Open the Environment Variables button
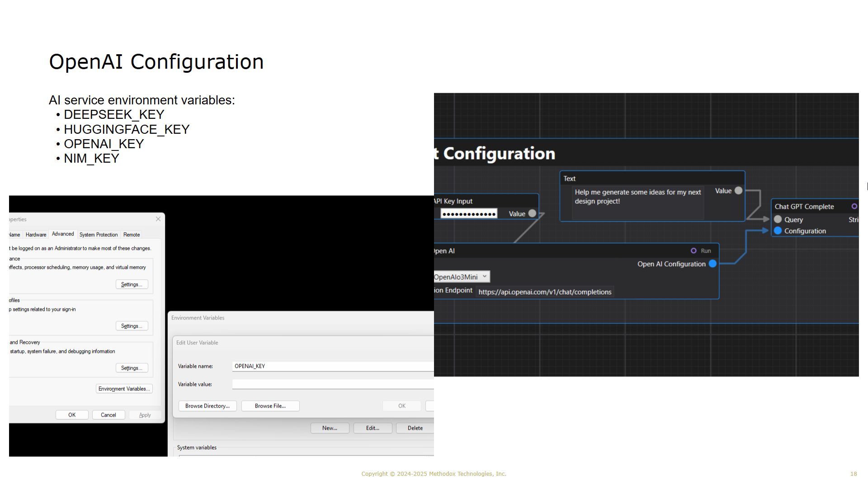Image resolution: width=868 pixels, height=488 pixels. (x=124, y=389)
